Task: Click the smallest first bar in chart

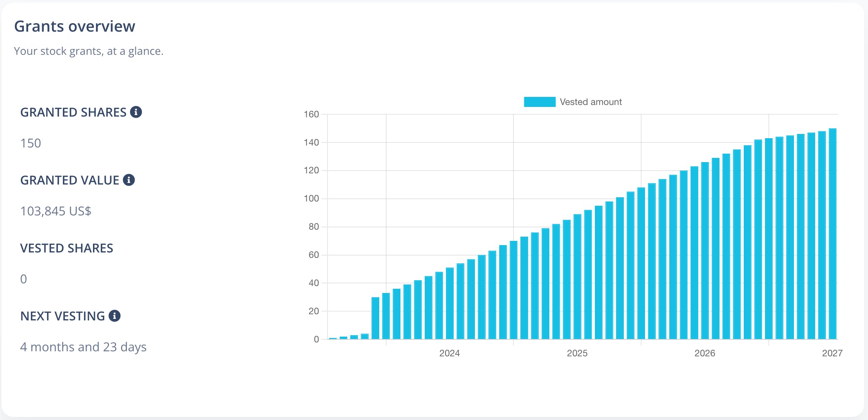Action: tap(333, 339)
